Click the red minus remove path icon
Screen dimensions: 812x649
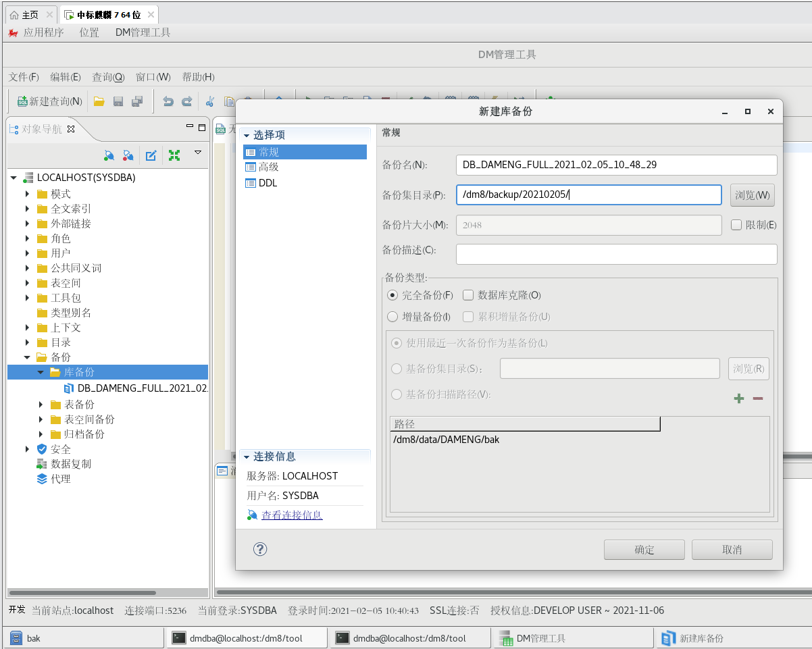coord(758,398)
